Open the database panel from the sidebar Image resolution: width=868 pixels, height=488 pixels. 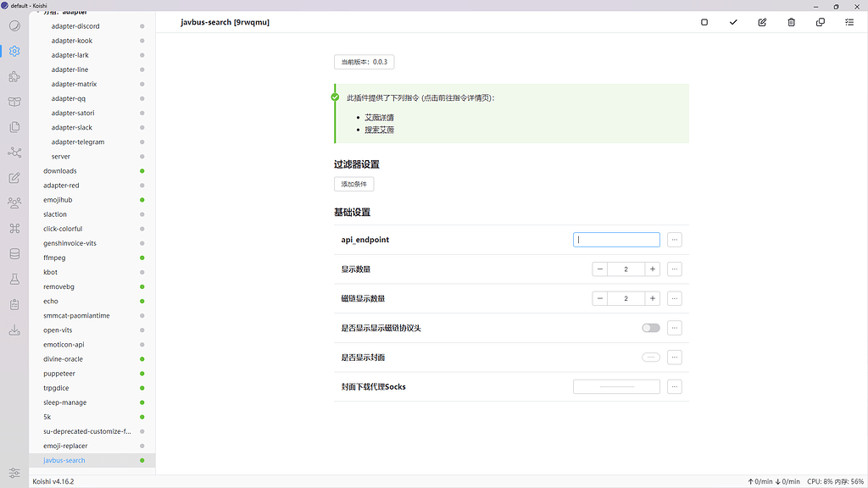[14, 254]
